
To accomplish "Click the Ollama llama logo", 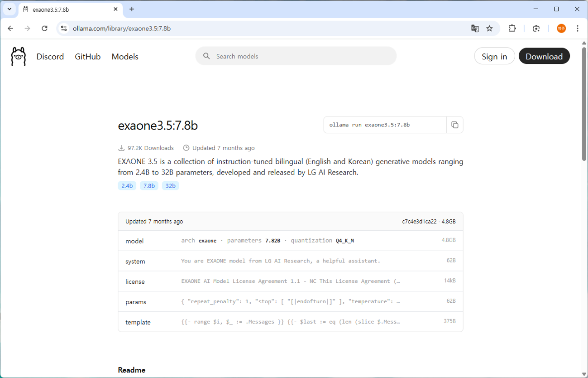I will (x=18, y=56).
